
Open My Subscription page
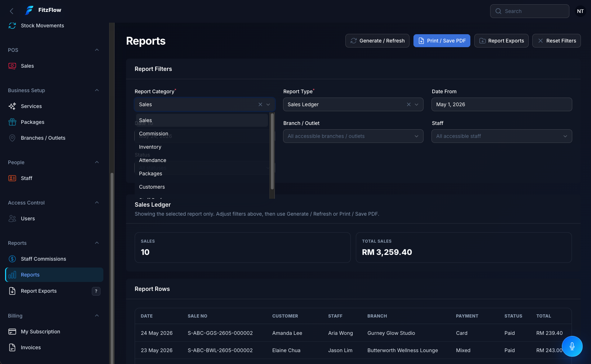pos(40,332)
